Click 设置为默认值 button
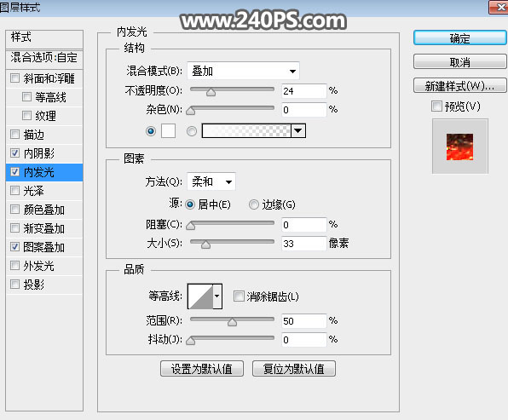 point(202,369)
